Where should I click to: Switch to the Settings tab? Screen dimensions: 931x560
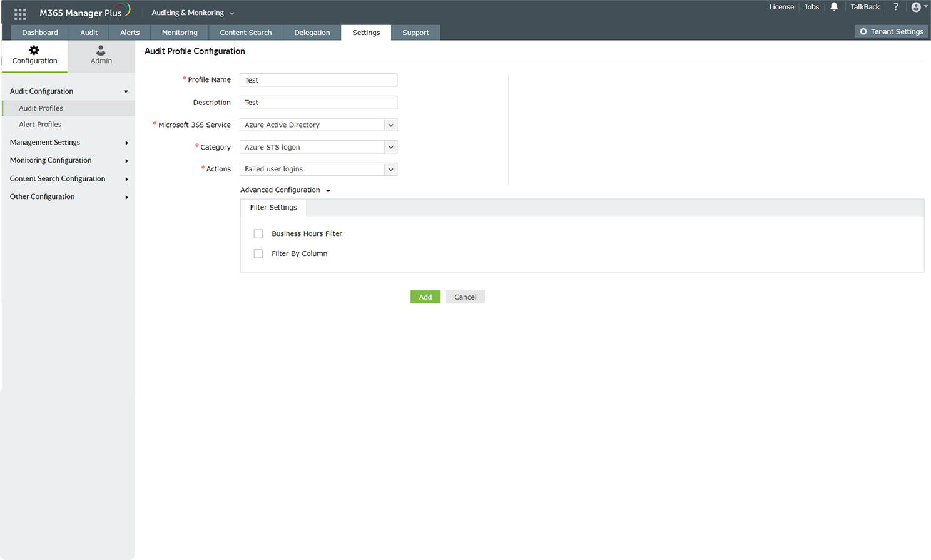point(366,33)
